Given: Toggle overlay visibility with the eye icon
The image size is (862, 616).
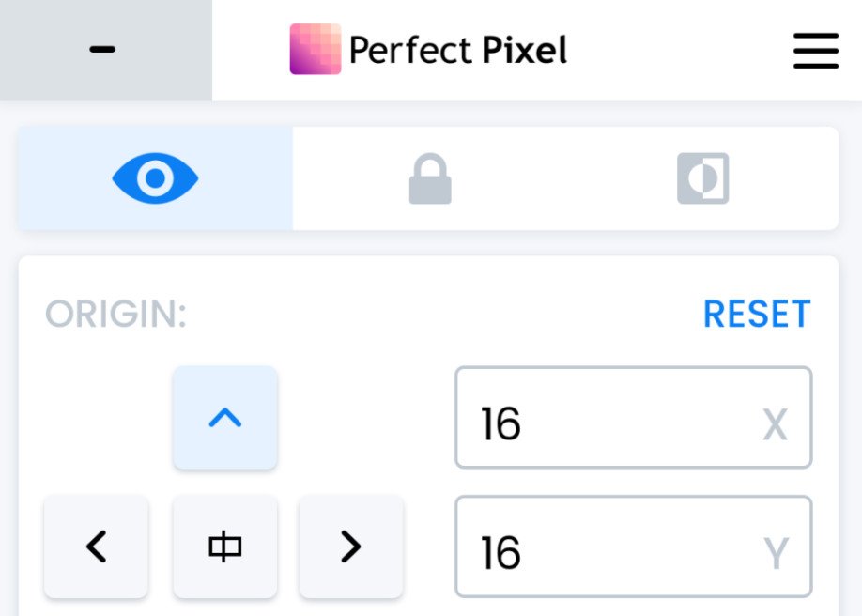Looking at the screenshot, I should click(155, 178).
